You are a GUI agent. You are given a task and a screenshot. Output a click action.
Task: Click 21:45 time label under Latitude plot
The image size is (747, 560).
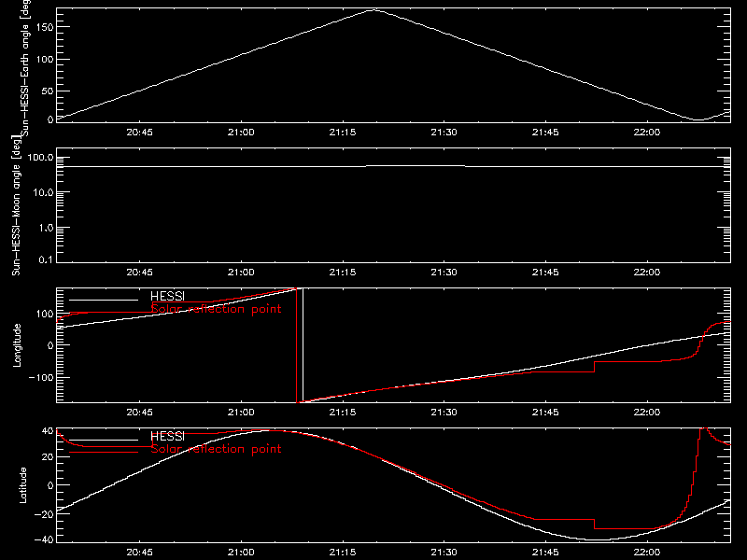(x=545, y=553)
